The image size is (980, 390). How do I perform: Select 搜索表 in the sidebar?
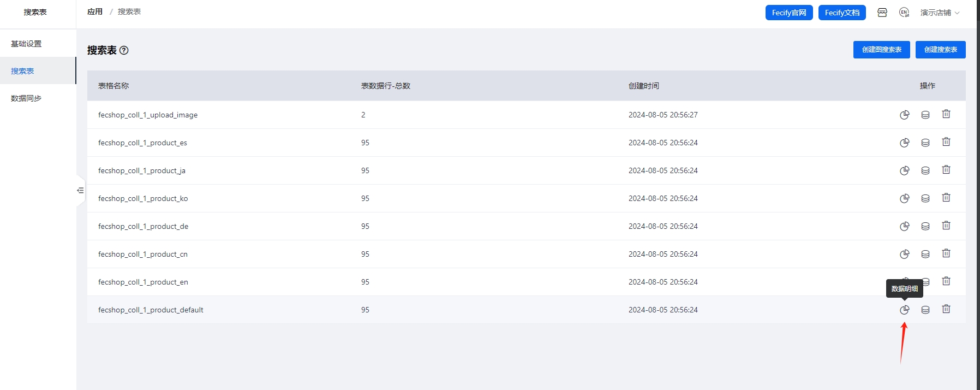38,71
